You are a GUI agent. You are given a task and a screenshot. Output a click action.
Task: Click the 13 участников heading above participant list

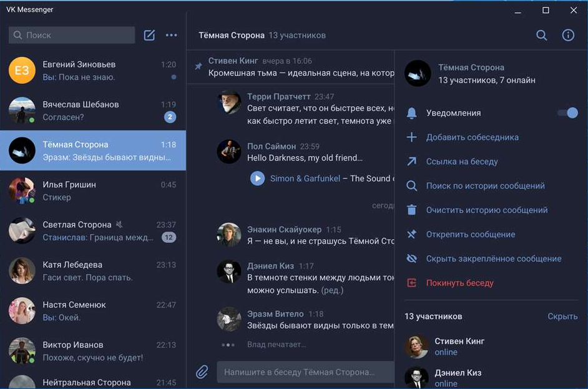(433, 316)
